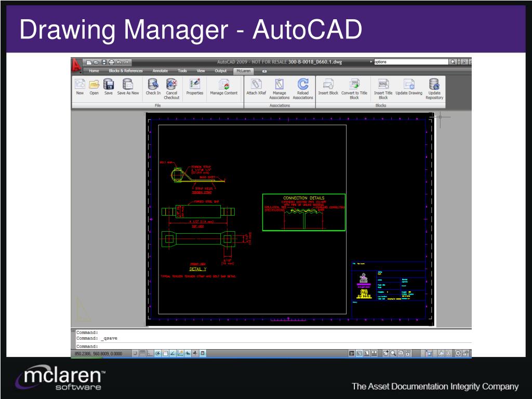Toggle Ortho Mode in status bar

pyautogui.click(x=150, y=353)
